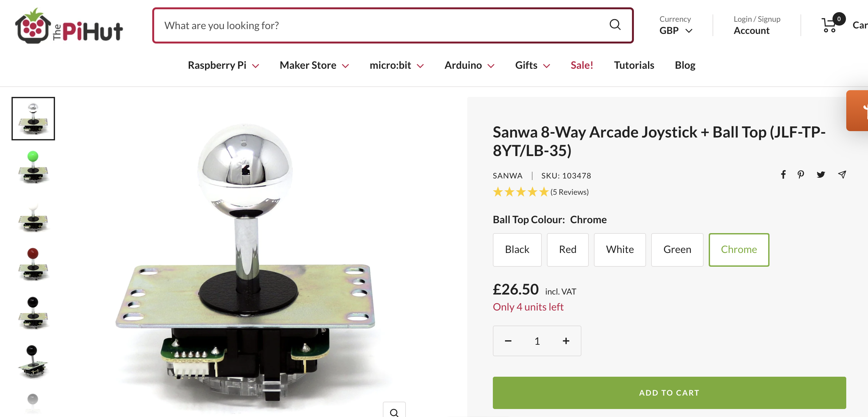The image size is (868, 417).
Task: Pin product on Pinterest
Action: coord(801,175)
